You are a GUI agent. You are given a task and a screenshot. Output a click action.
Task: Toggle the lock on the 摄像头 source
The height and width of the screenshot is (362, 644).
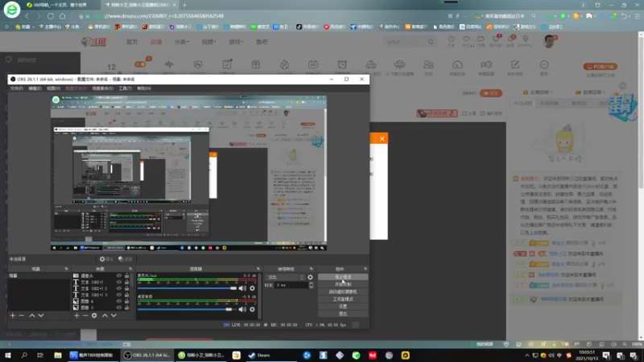coord(126,276)
